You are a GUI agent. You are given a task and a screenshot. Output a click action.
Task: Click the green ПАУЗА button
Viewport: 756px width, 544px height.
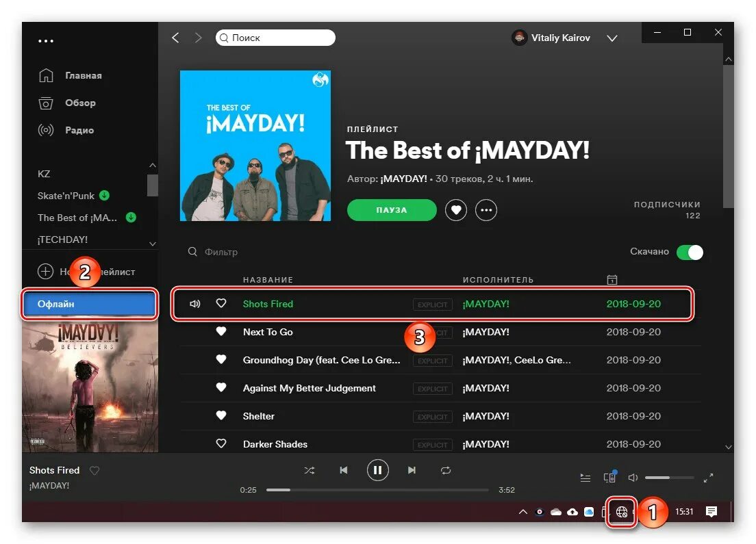[x=392, y=210]
